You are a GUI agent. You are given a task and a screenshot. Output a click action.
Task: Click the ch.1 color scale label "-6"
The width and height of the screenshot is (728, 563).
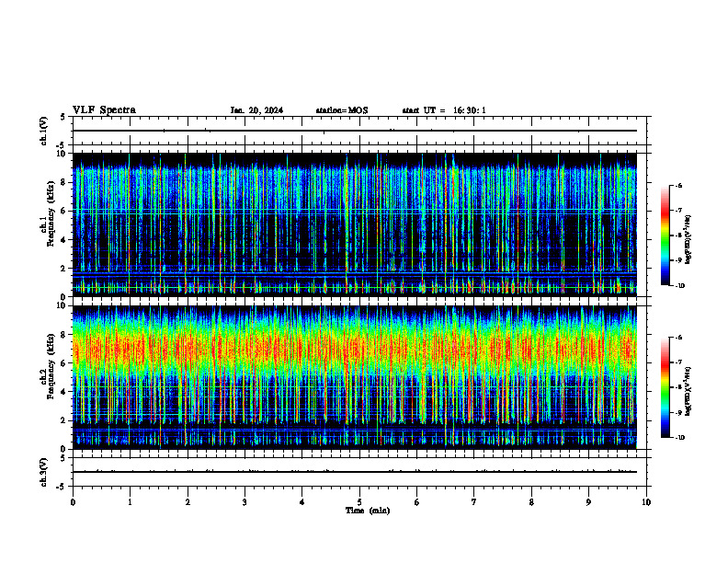click(678, 185)
